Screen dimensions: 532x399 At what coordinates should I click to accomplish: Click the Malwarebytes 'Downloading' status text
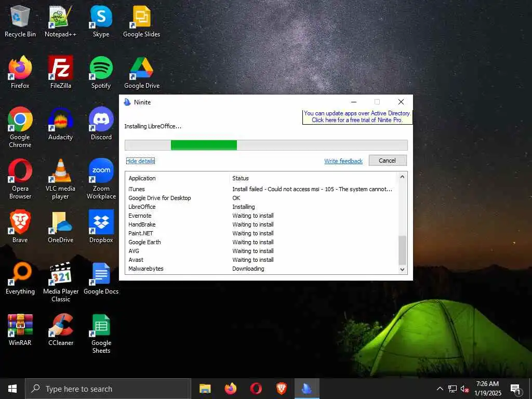click(x=248, y=269)
